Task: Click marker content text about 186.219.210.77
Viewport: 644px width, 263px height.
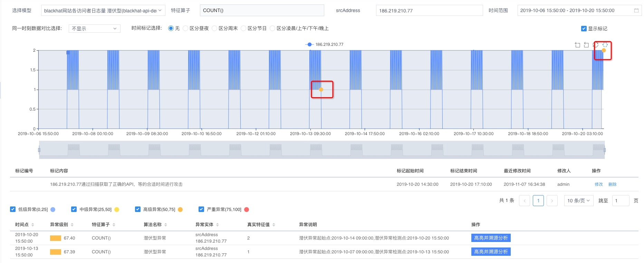Action: (116, 184)
